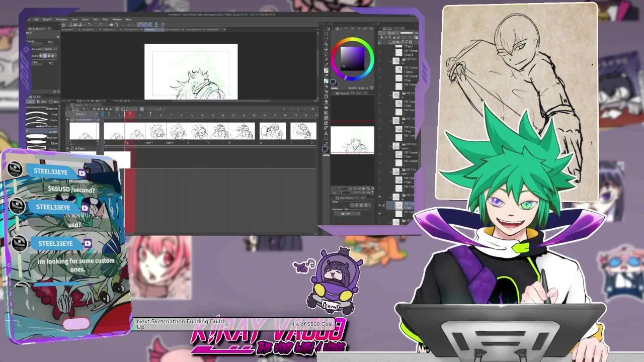Open the Expression color dropdown

coord(348,214)
